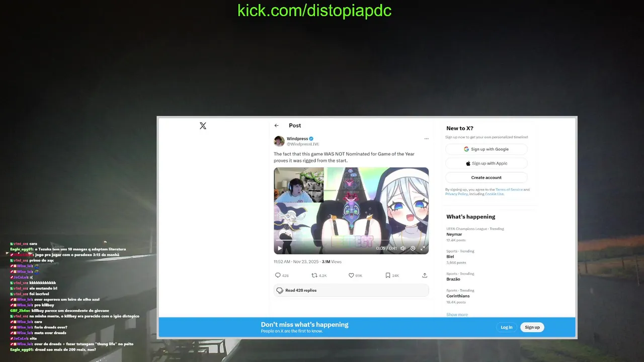Click the Log in button
This screenshot has height=362, width=644.
pyautogui.click(x=507, y=327)
